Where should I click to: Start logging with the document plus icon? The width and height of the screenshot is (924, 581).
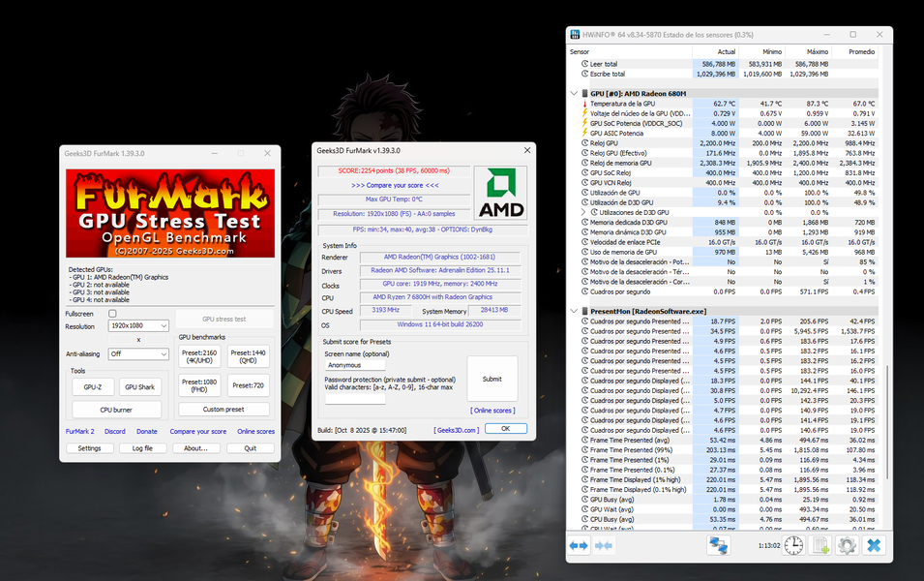click(820, 546)
